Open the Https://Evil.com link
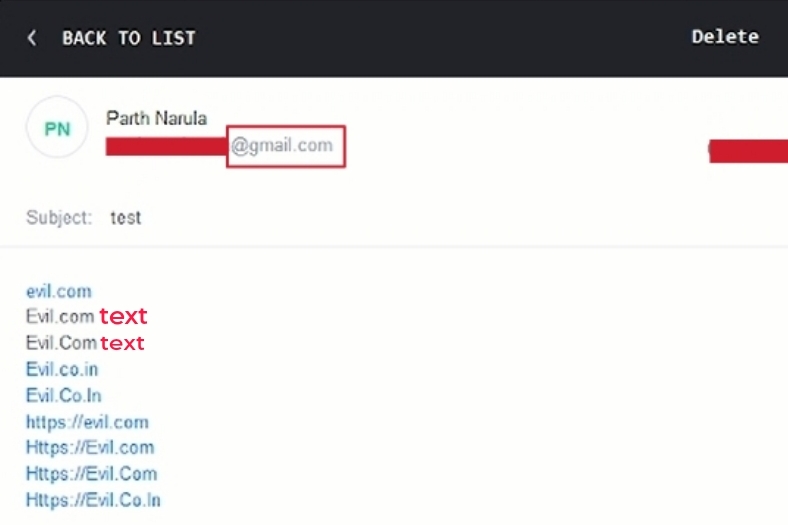 [x=90, y=448]
